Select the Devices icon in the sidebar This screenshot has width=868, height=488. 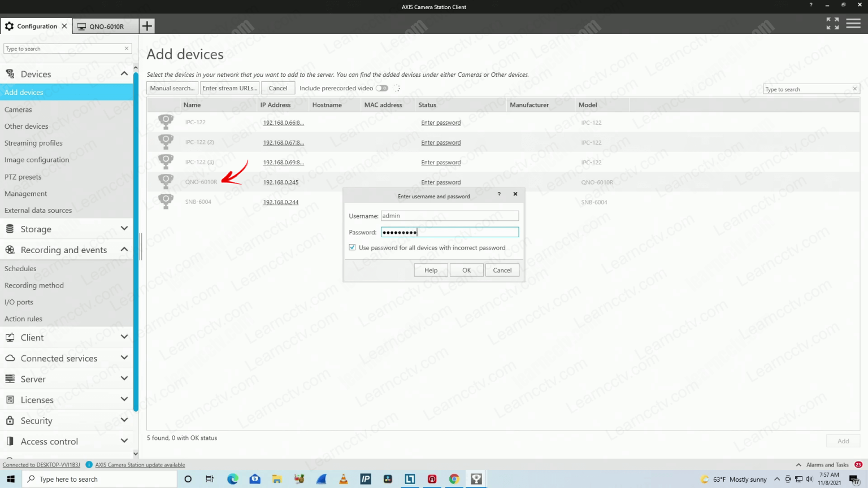(x=10, y=73)
